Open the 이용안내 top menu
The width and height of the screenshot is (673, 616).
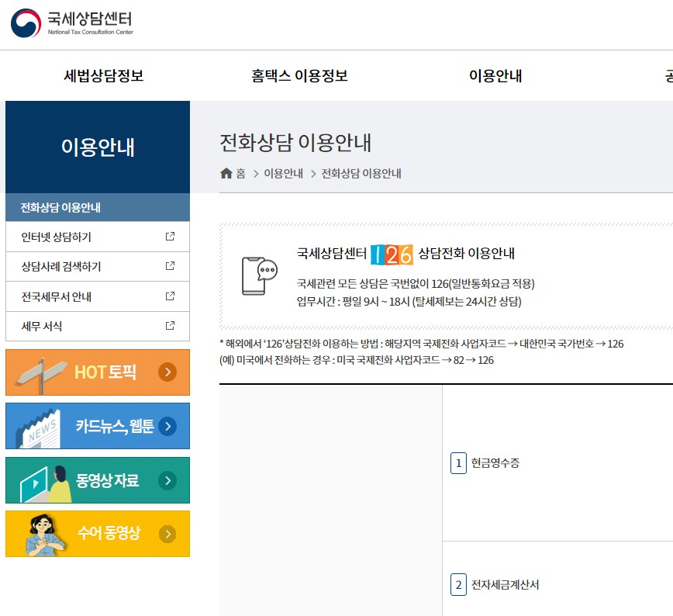click(495, 76)
